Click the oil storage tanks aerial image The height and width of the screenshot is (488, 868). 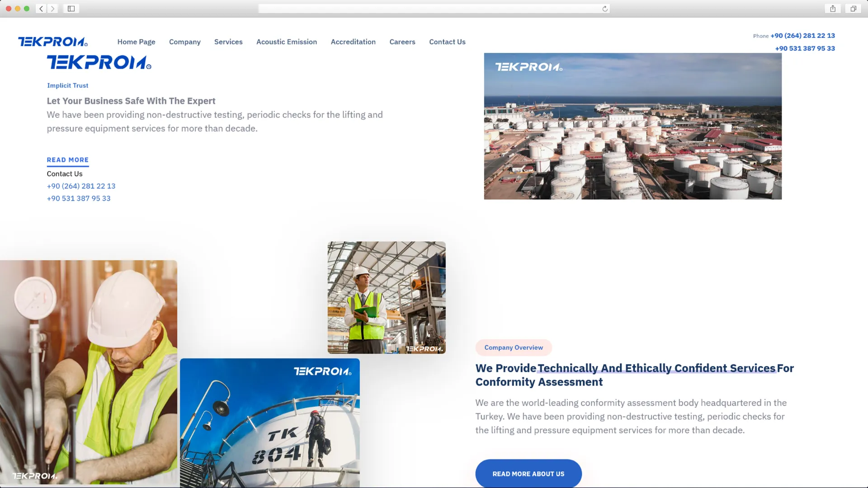(x=632, y=126)
